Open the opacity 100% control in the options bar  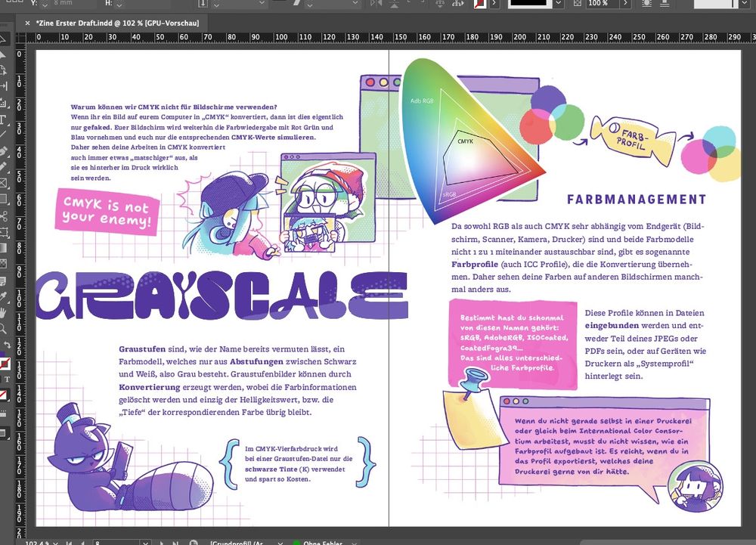596,5
